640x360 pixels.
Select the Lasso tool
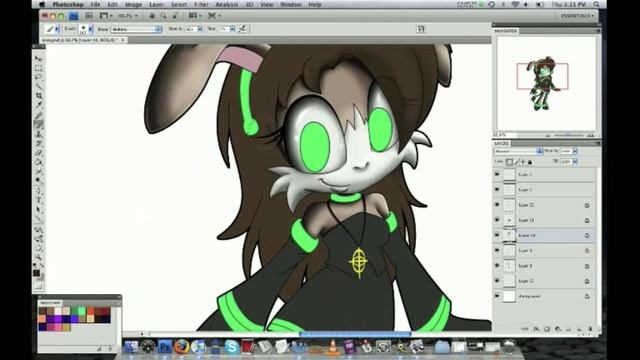(x=38, y=77)
